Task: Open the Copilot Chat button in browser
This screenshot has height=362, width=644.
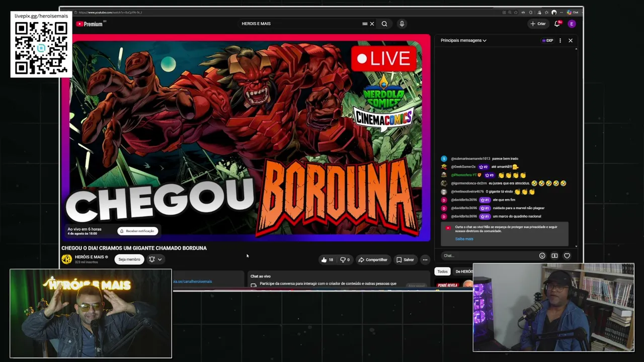Action: pyautogui.click(x=572, y=13)
